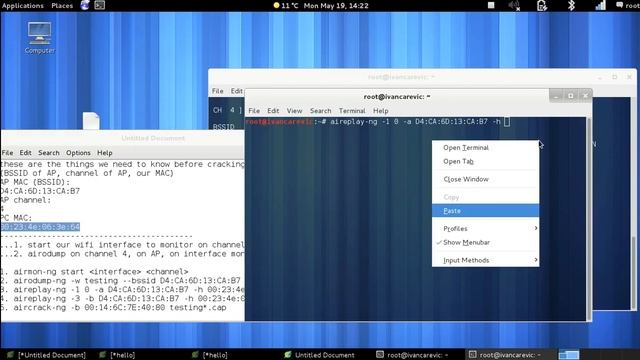Image resolution: width=640 pixels, height=360 pixels.
Task: Open text editor Edit menu
Action: coord(25,153)
